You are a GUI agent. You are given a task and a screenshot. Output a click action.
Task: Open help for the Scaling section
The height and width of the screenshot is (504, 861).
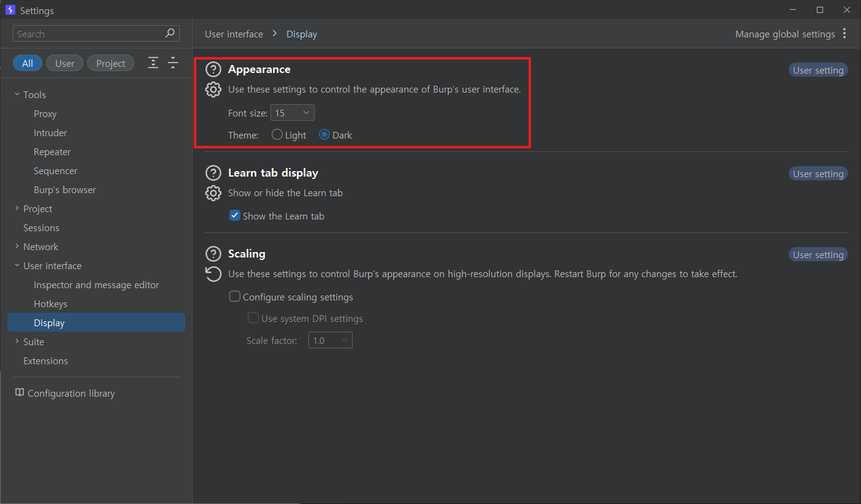[213, 254]
